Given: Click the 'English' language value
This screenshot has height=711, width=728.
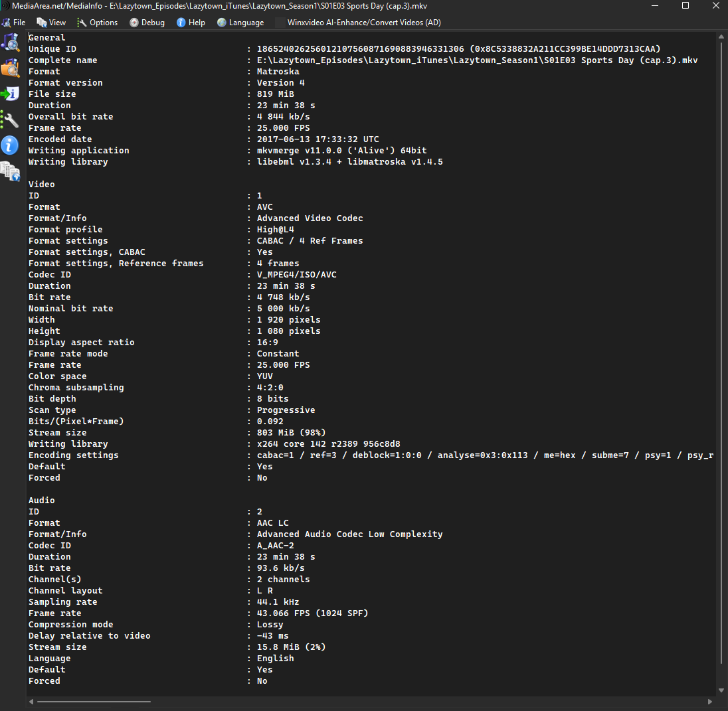Looking at the screenshot, I should click(x=275, y=659).
